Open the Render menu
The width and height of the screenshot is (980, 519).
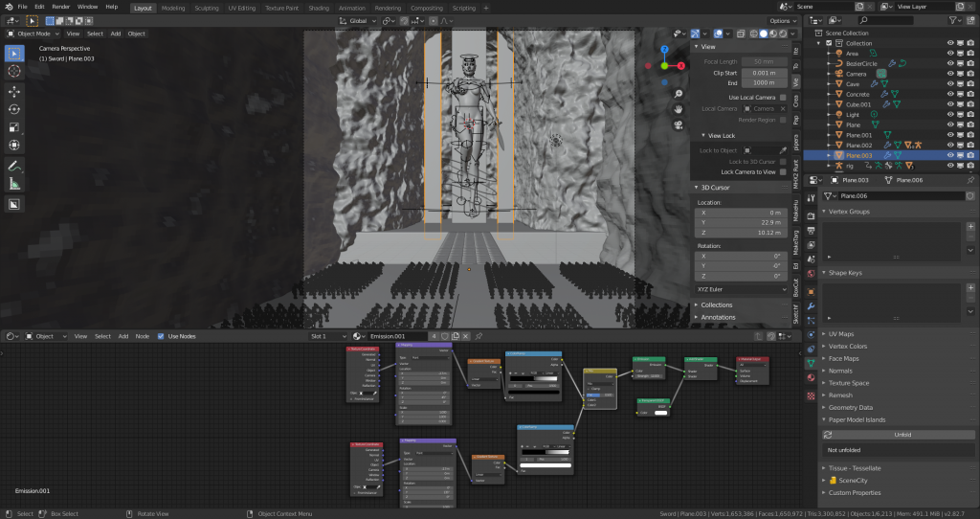point(60,7)
